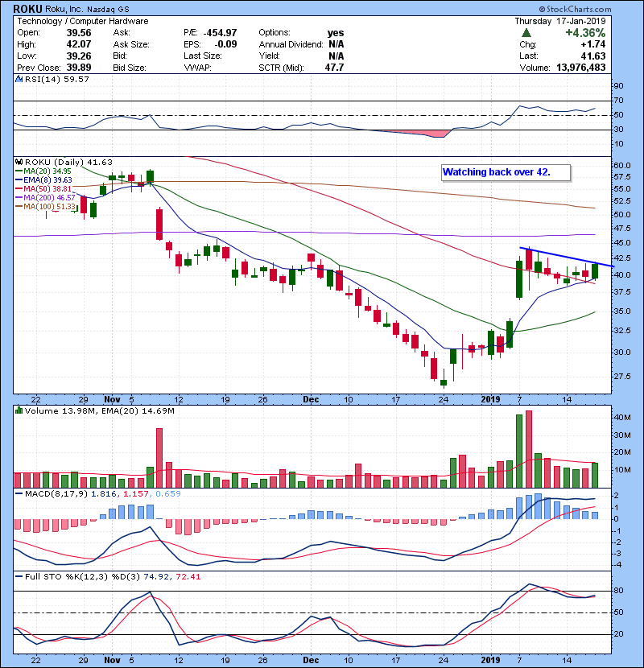Screen dimensions: 644x668
Task: Click the Last price 41.63
Action: click(592, 56)
